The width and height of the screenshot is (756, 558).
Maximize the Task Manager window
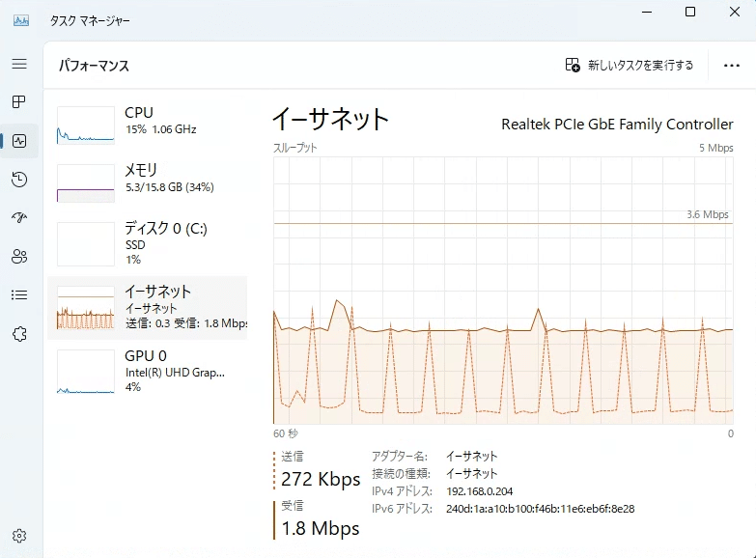pos(690,12)
